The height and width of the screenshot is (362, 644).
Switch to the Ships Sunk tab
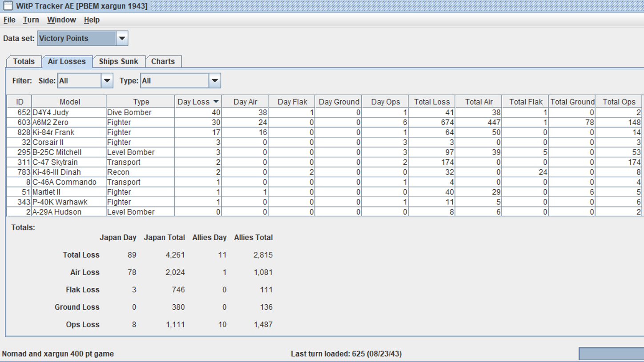click(118, 61)
